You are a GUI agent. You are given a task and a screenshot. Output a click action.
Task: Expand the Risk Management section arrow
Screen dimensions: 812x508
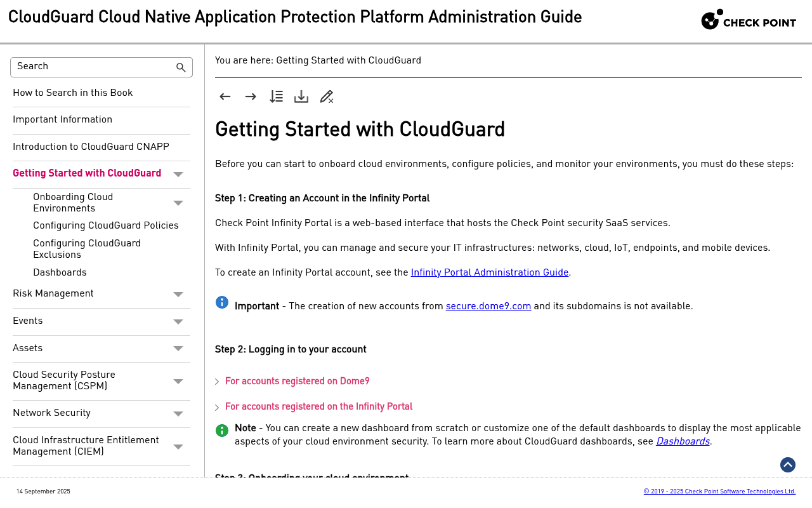coord(178,295)
